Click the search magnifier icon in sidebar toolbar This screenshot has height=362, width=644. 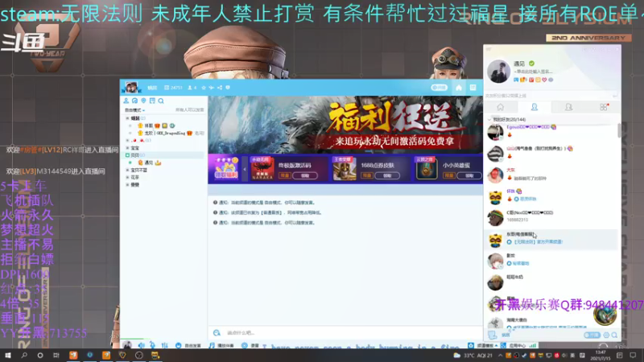(161, 101)
